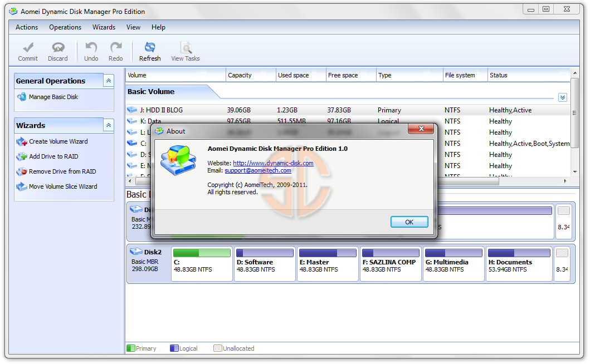Click the Unallocated legend swatch
This screenshot has height=364, width=590.
pos(217,348)
